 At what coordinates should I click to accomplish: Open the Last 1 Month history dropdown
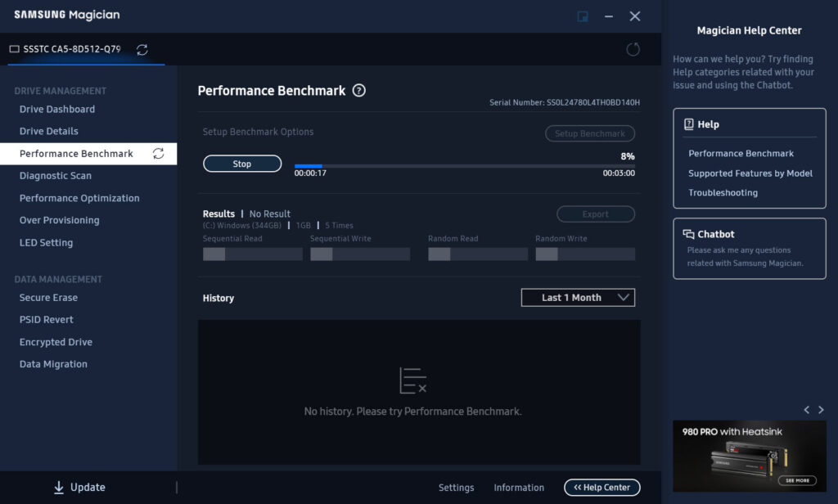pyautogui.click(x=578, y=298)
